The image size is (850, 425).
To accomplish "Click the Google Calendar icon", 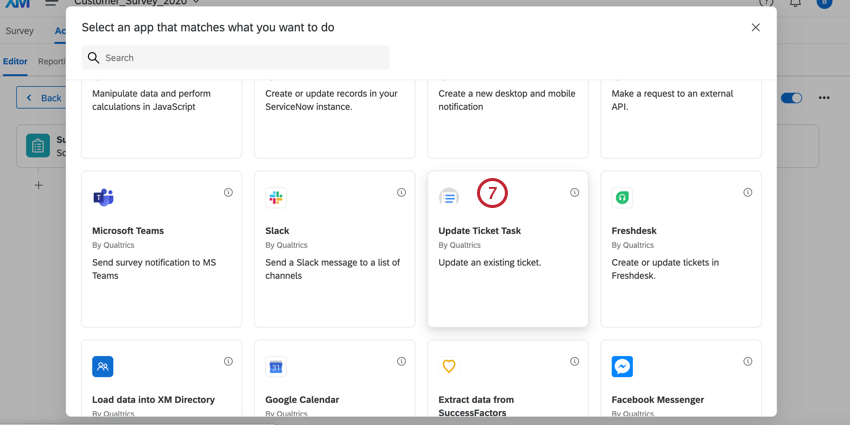I will pos(276,367).
